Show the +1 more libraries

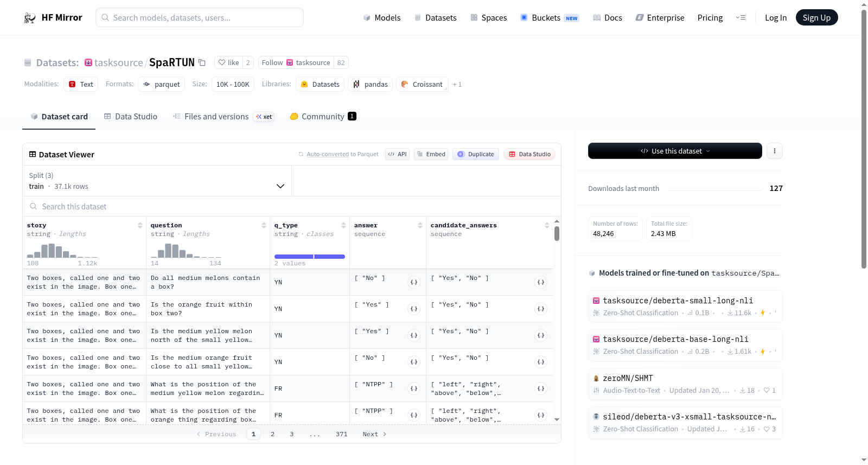point(457,85)
